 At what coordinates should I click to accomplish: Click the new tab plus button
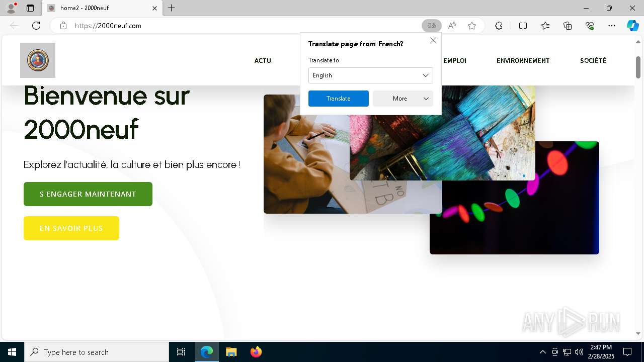tap(172, 8)
